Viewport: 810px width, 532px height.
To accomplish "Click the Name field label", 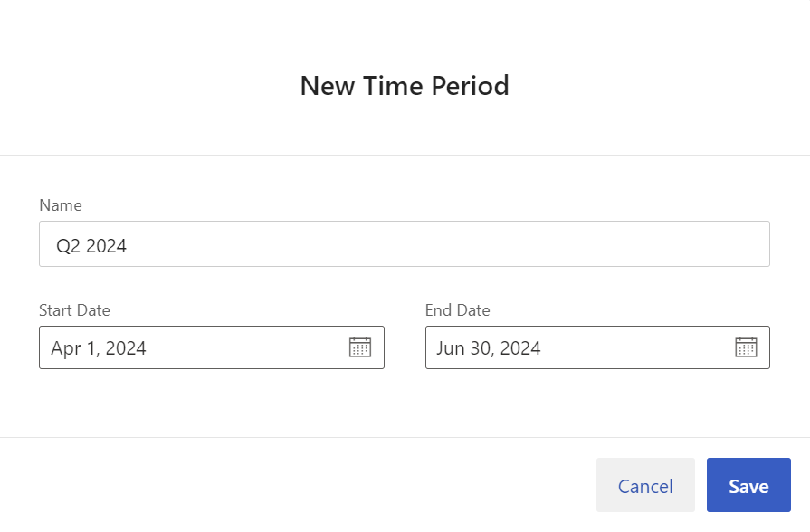I will (61, 205).
